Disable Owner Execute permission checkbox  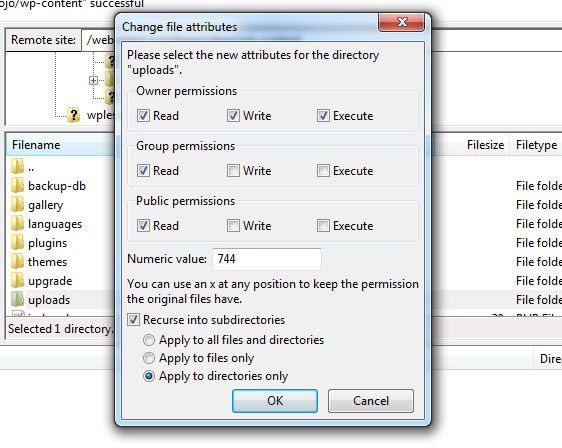pos(323,116)
